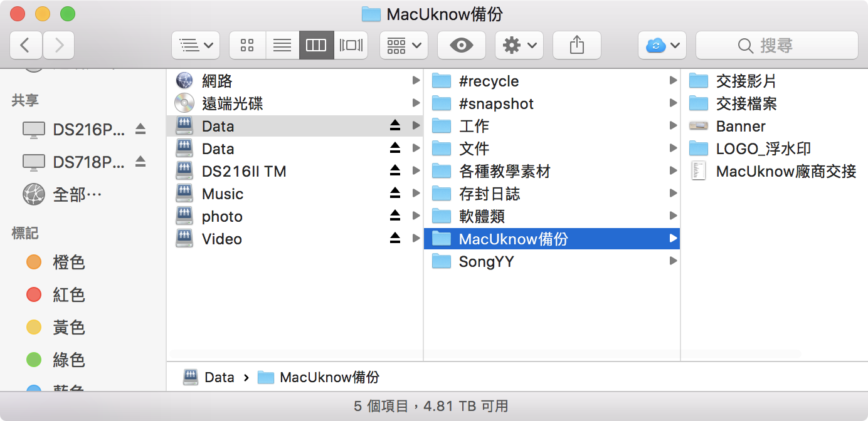The height and width of the screenshot is (421, 868).
Task: Switch to list view
Action: [282, 45]
